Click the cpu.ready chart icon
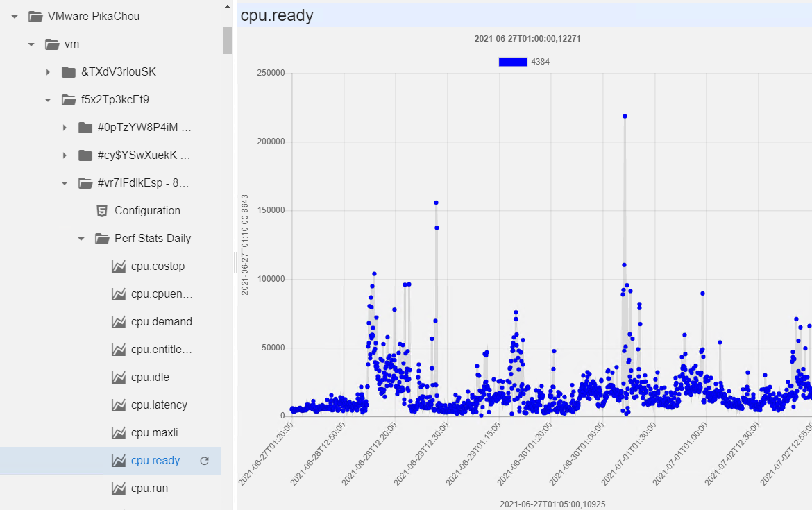812x510 pixels. click(x=119, y=460)
